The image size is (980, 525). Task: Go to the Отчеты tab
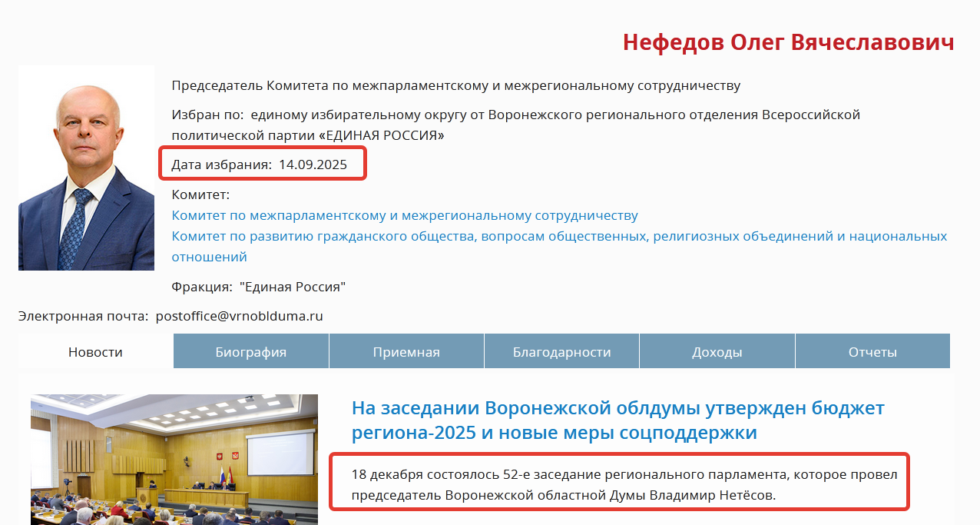click(x=872, y=352)
